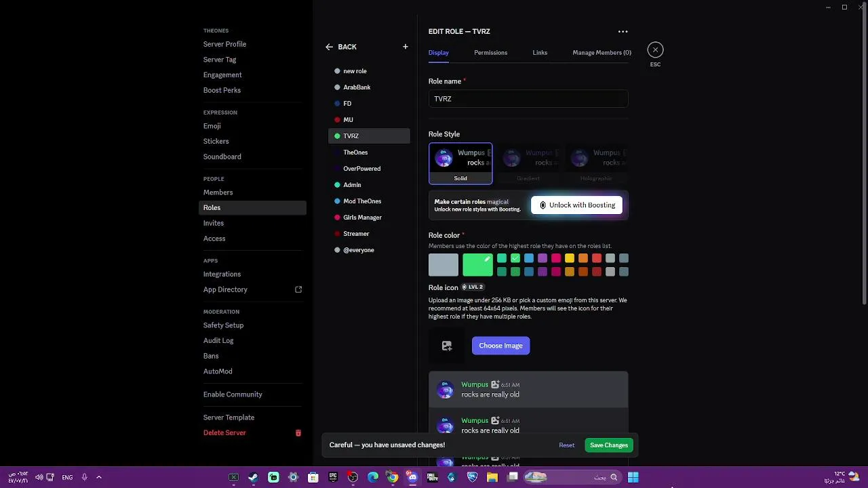Select the Holographic role style
This screenshot has width=868, height=488.
click(x=596, y=163)
